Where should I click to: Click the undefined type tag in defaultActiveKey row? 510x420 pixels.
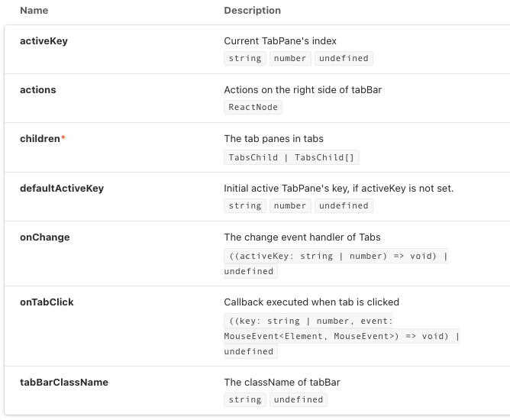344,205
